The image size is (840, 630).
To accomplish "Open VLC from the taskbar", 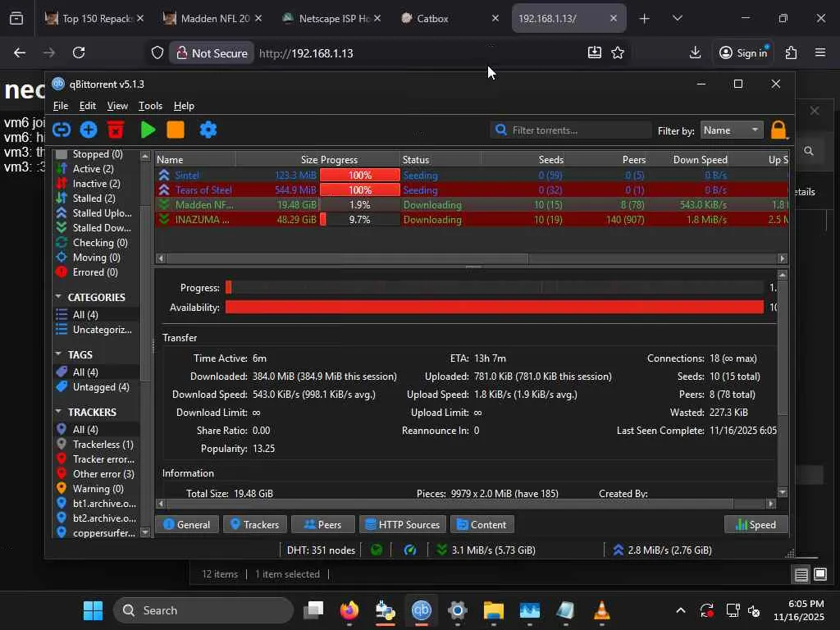I will [x=601, y=610].
